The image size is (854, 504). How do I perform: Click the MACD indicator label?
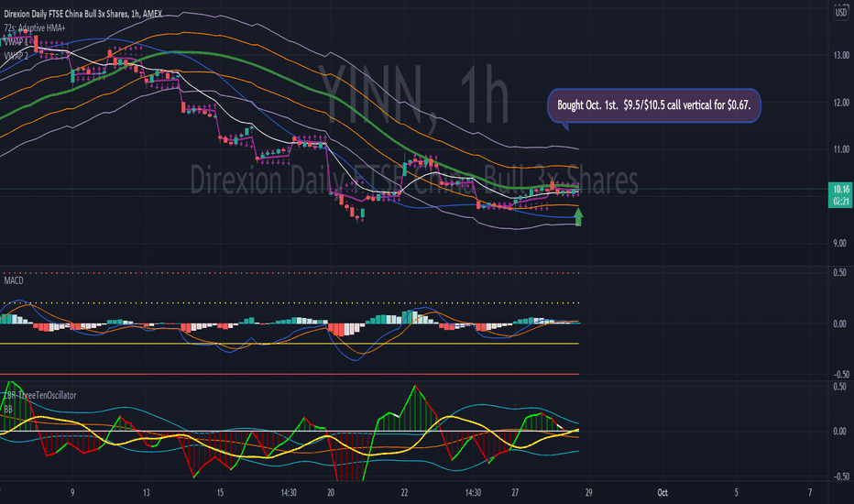[14, 280]
